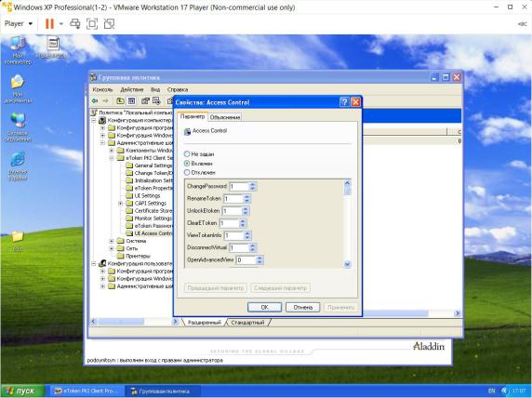Click the Up one level folder toolbar icon
The image size is (532, 398).
[x=120, y=100]
